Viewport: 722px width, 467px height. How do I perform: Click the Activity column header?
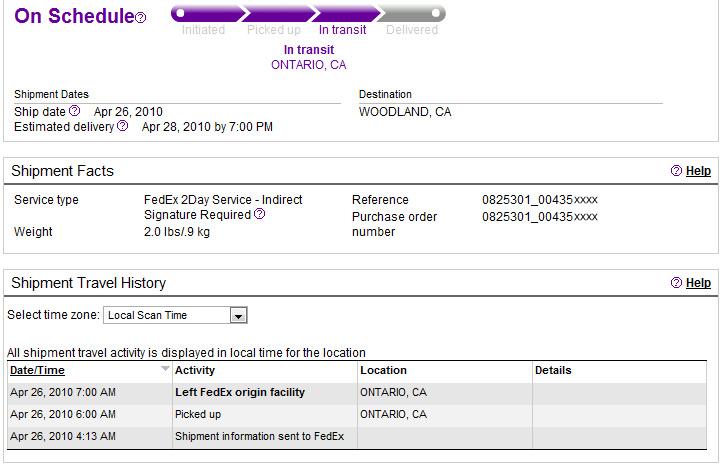(x=195, y=370)
